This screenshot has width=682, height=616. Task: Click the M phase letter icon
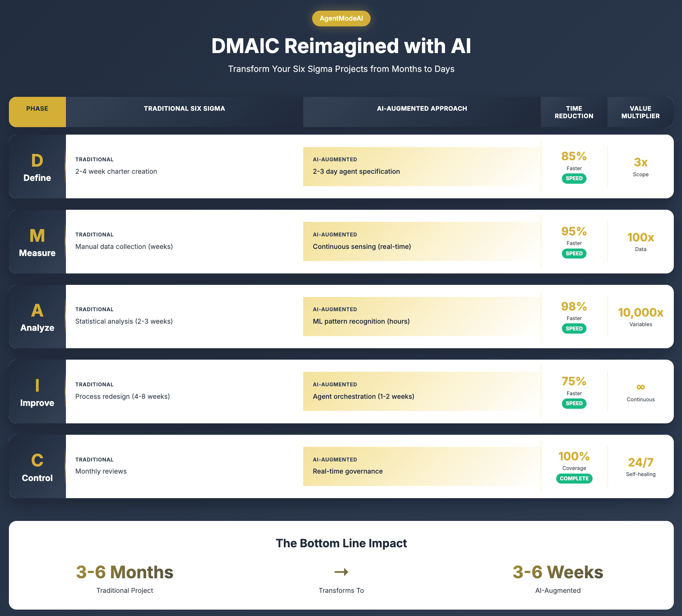(x=37, y=236)
